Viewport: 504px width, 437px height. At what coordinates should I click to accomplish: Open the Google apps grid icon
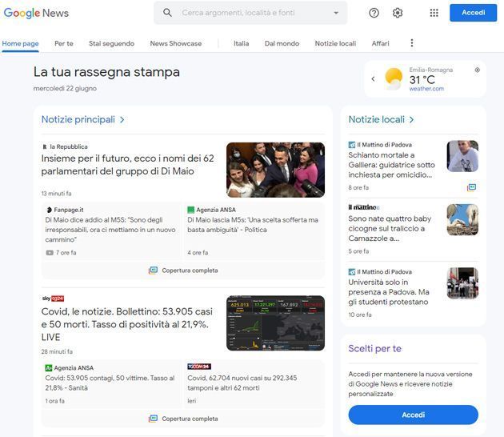click(434, 13)
